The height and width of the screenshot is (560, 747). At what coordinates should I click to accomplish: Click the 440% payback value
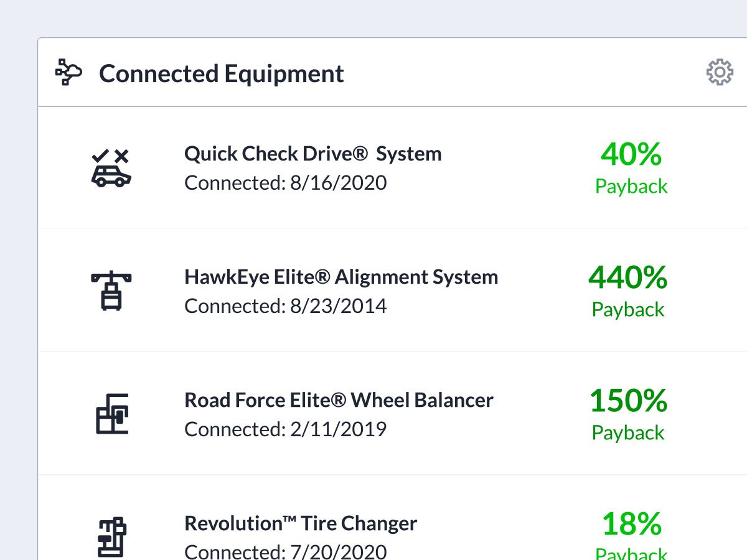627,278
